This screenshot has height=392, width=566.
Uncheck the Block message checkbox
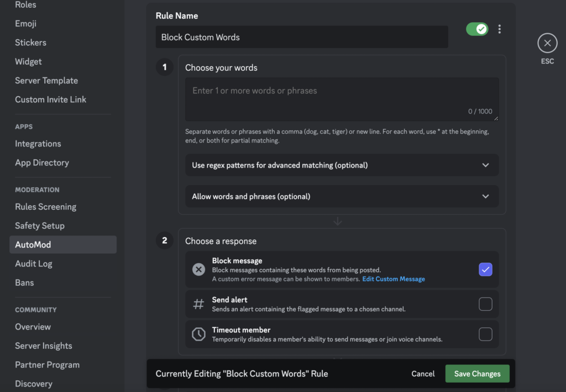pyautogui.click(x=485, y=269)
